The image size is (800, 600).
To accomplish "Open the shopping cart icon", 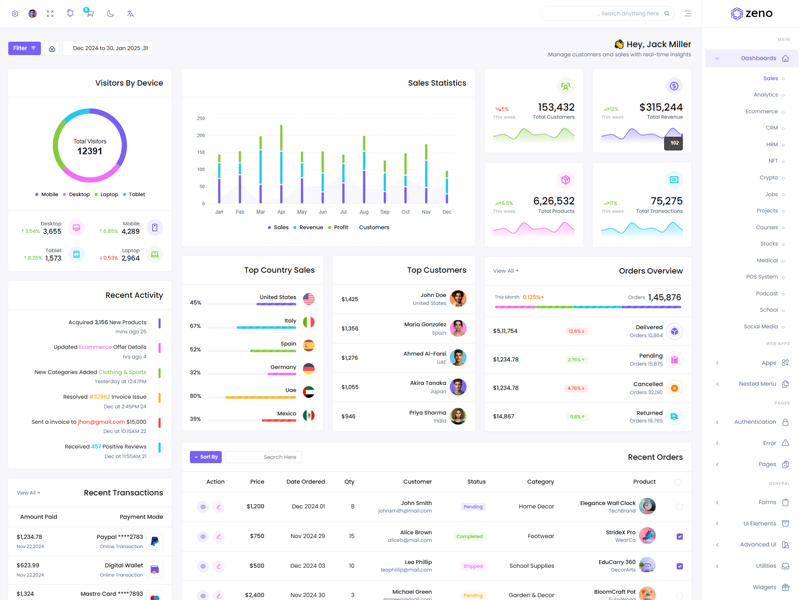I will coord(89,14).
